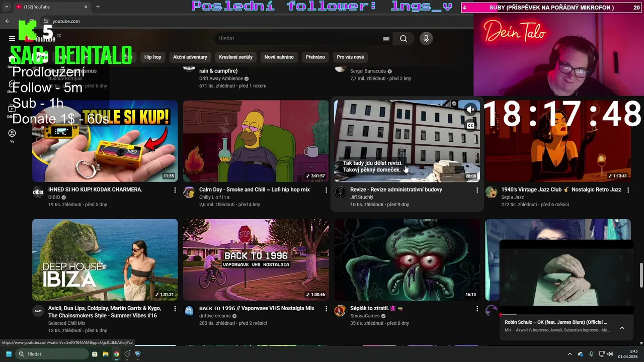Open Windows Start menu
Viewport: 644px width, 362px height.
[9, 354]
